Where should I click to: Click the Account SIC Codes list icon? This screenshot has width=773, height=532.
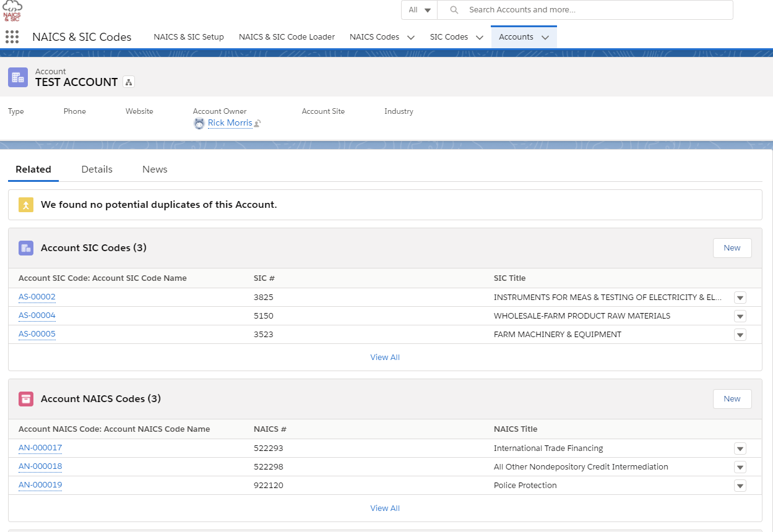26,248
